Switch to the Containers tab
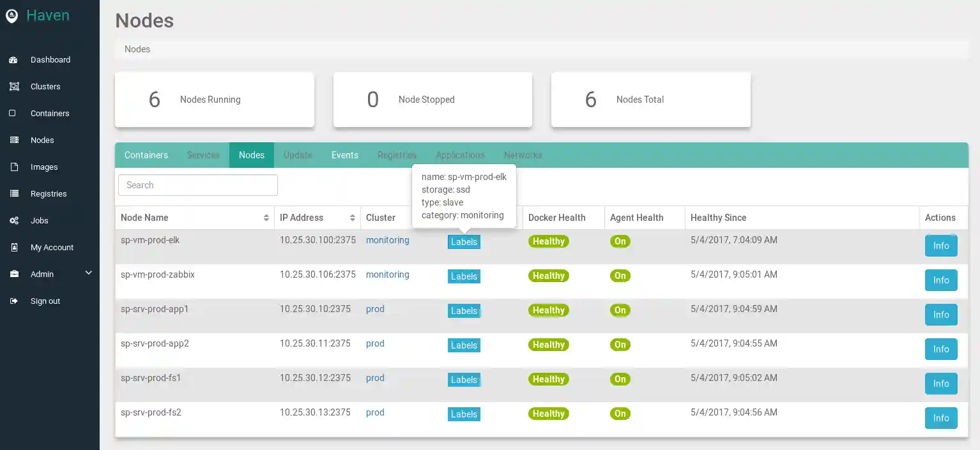980x450 pixels. pyautogui.click(x=146, y=155)
